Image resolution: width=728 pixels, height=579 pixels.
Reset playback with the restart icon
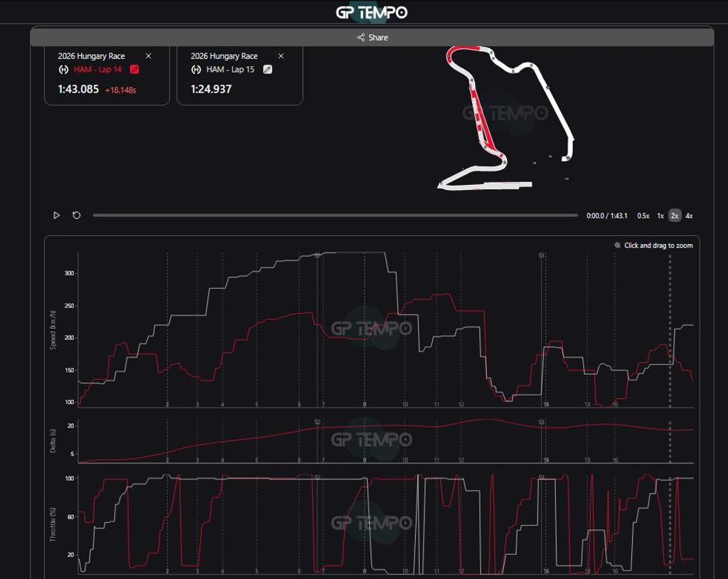(x=77, y=215)
